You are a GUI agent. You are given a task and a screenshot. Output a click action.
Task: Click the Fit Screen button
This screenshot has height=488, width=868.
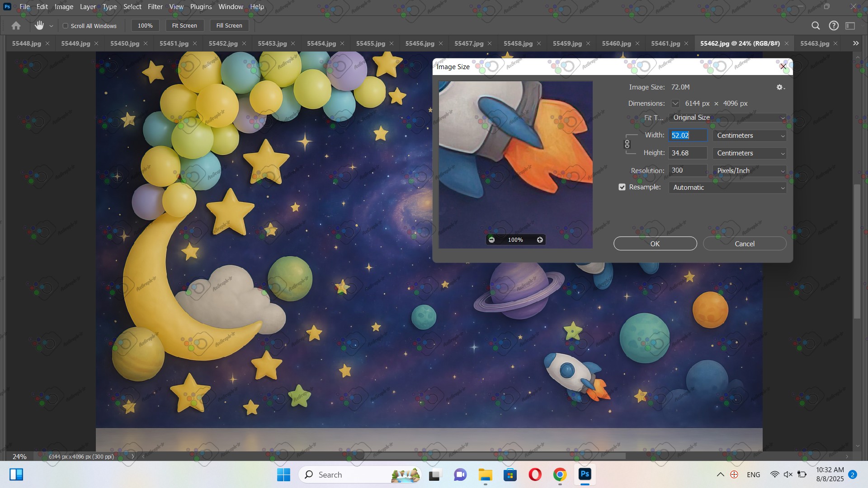(x=184, y=26)
